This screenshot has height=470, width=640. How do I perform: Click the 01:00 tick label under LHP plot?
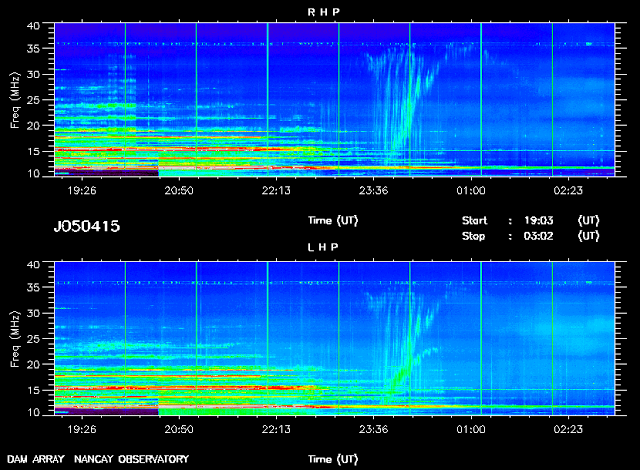click(471, 430)
